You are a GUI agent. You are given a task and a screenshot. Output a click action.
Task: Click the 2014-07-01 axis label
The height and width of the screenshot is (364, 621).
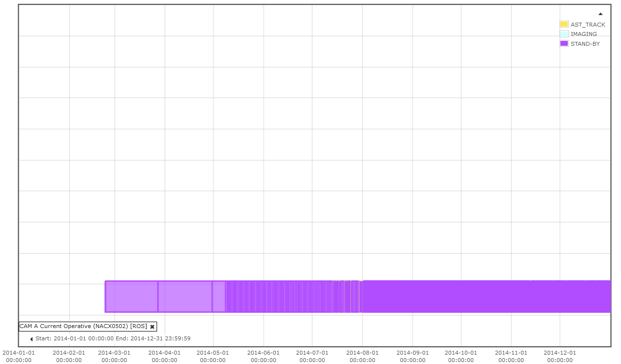[312, 356]
